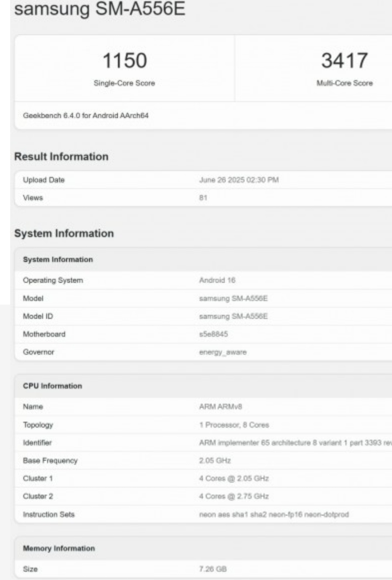392x580 pixels.
Task: Click the large 'System Information' section heading
Action: point(64,233)
